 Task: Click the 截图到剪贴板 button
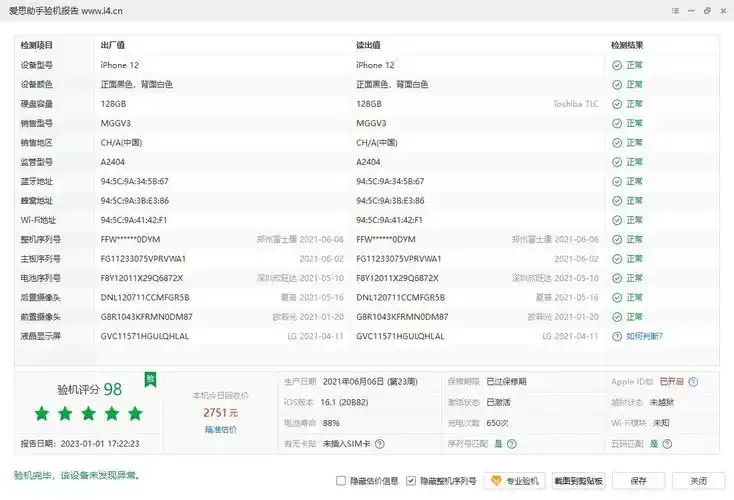coord(578,481)
